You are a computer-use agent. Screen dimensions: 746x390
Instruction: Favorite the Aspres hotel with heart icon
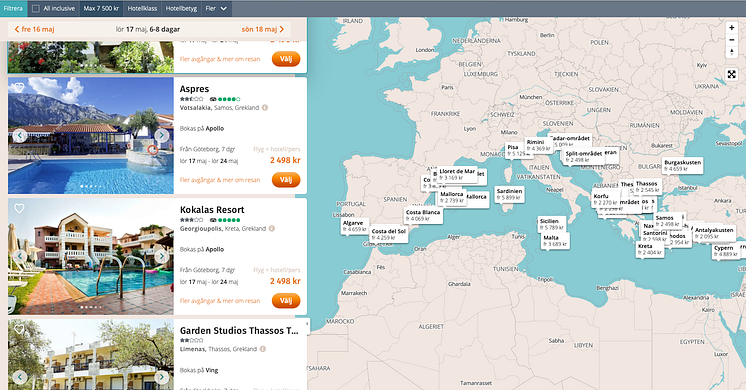point(19,88)
